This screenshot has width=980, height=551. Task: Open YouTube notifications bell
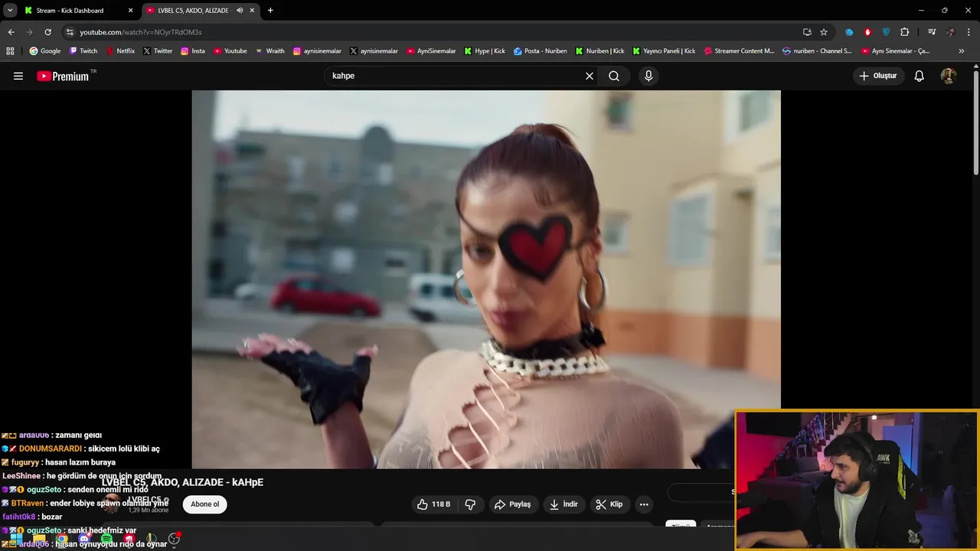tap(920, 76)
